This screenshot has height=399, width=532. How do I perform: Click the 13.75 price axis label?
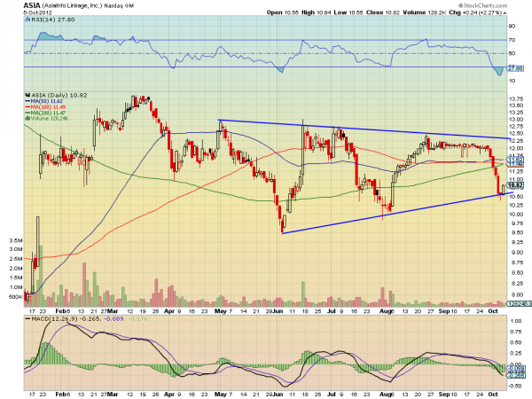coord(516,99)
